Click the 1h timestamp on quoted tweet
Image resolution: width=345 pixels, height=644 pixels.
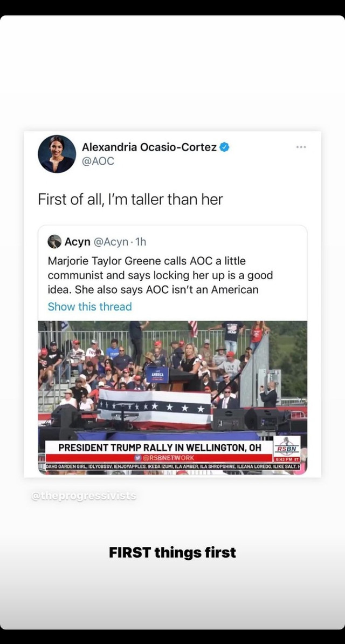point(141,242)
